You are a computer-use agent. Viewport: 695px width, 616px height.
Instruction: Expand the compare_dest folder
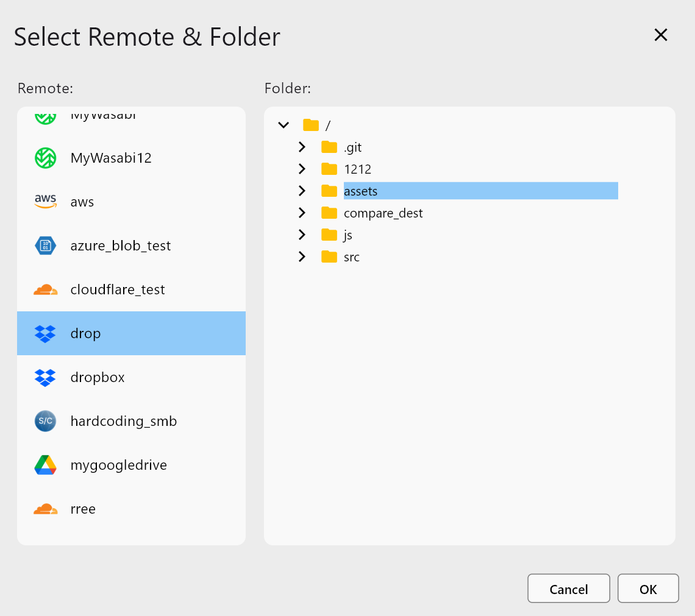(302, 213)
